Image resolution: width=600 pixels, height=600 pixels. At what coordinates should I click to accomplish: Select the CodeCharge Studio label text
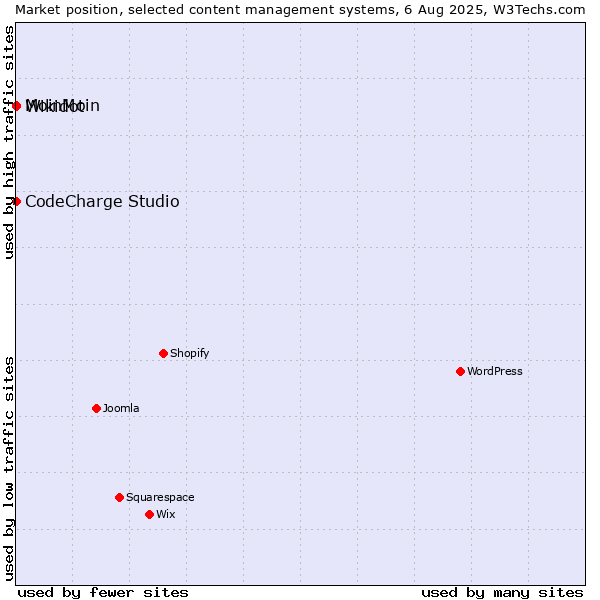102,201
